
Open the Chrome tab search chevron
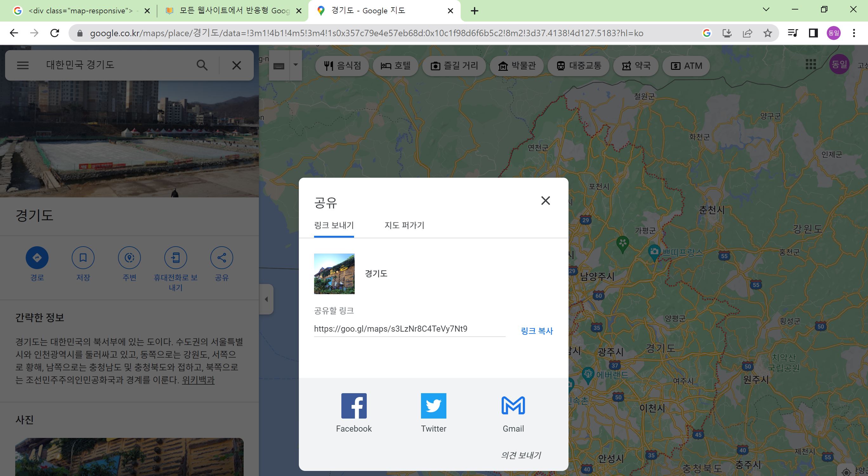click(x=766, y=10)
